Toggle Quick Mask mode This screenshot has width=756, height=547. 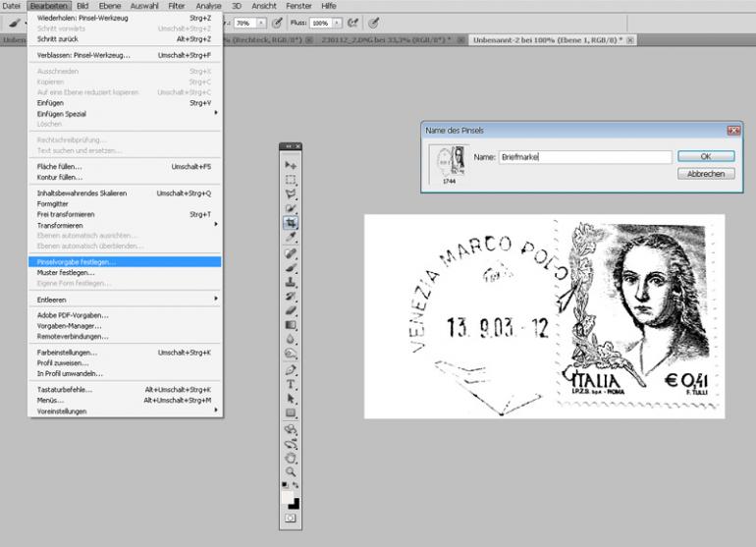coord(291,519)
